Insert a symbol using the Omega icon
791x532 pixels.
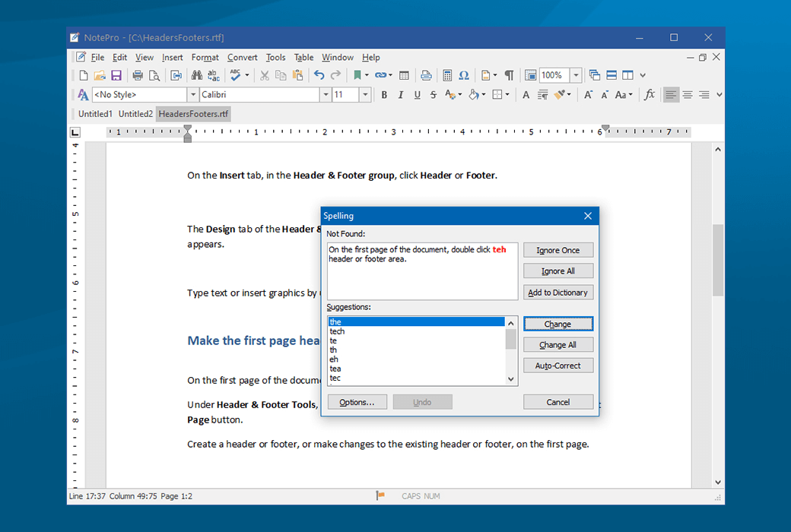[464, 76]
